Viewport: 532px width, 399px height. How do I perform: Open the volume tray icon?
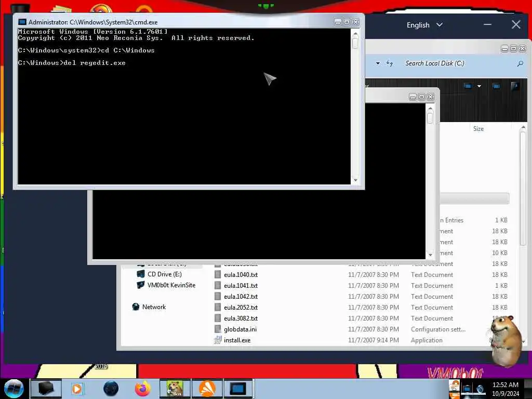pyautogui.click(x=480, y=390)
